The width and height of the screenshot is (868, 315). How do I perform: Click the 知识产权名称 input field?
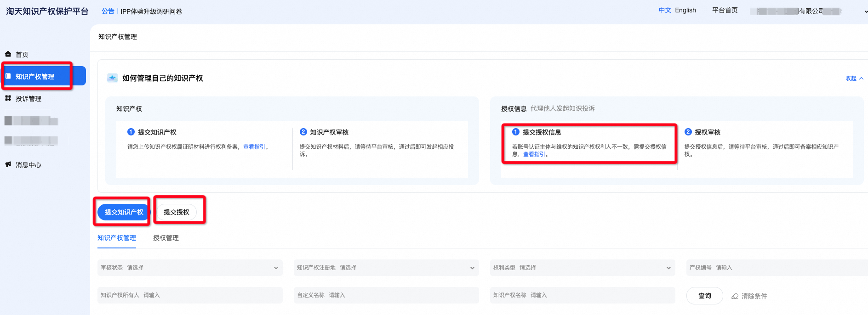coord(582,295)
